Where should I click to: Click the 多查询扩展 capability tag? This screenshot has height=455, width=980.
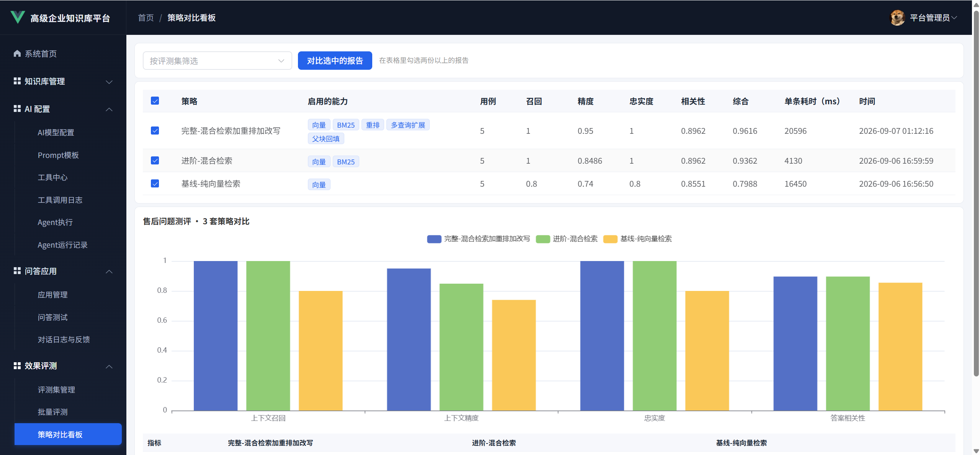point(408,125)
